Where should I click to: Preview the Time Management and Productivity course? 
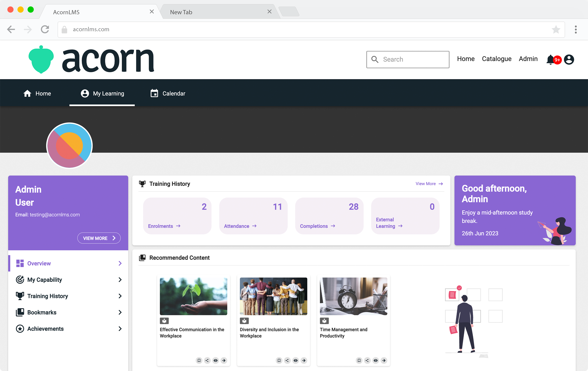375,360
